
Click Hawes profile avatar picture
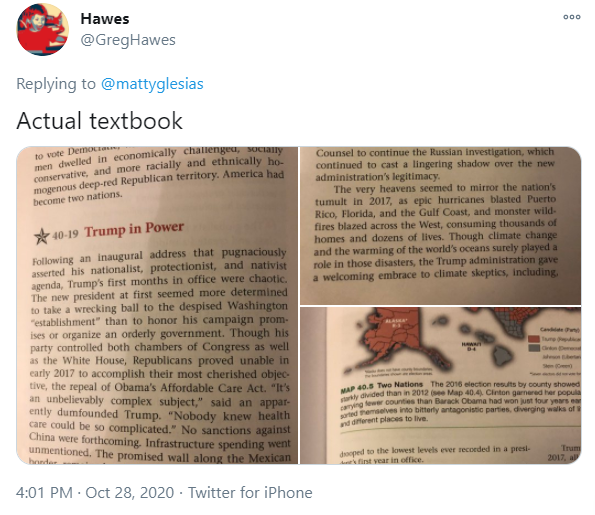coord(42,29)
